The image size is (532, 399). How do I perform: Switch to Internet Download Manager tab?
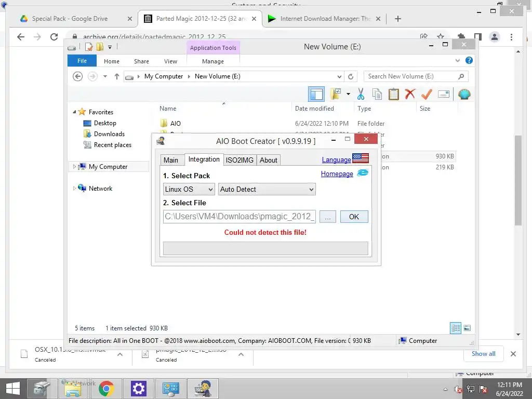[324, 19]
